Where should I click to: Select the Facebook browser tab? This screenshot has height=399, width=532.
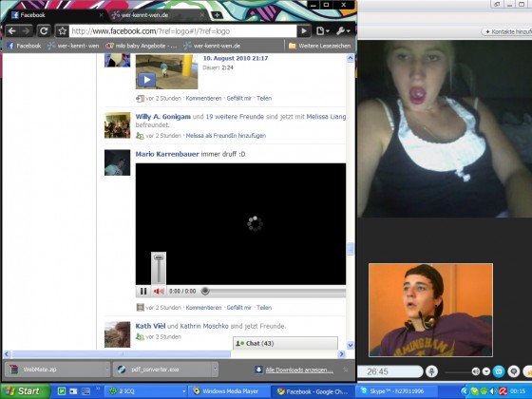[x=56, y=15]
